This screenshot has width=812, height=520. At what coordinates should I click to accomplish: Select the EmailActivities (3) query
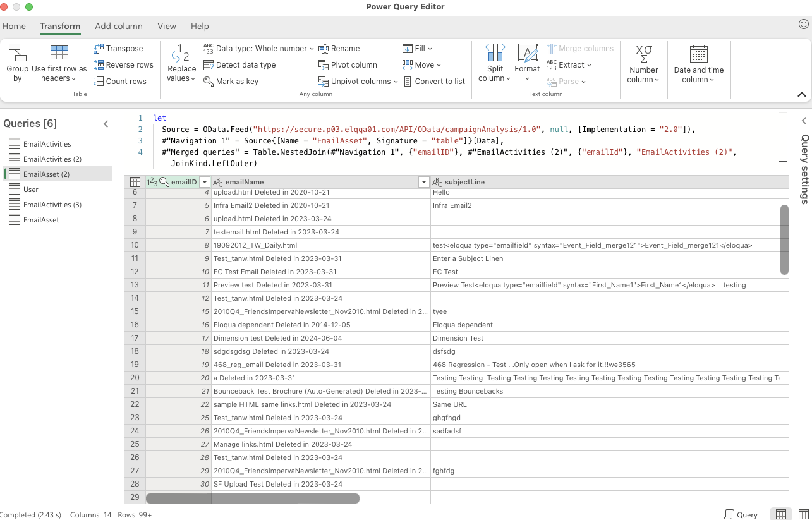click(x=58, y=205)
